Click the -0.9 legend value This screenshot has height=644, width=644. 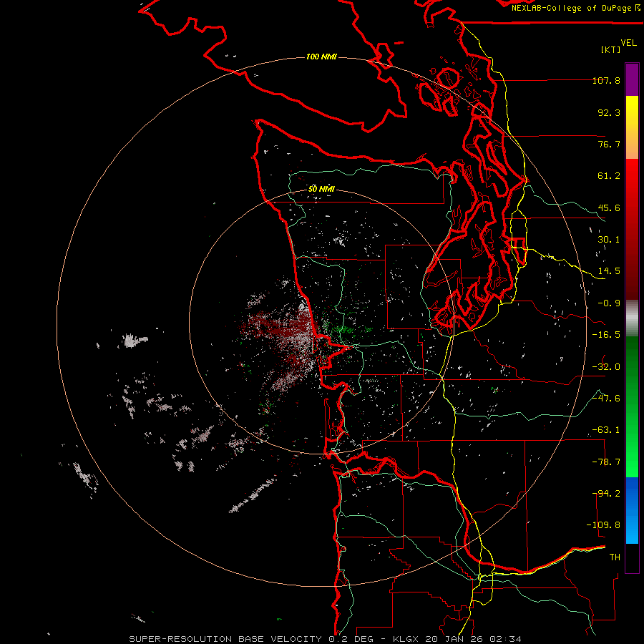pos(609,303)
